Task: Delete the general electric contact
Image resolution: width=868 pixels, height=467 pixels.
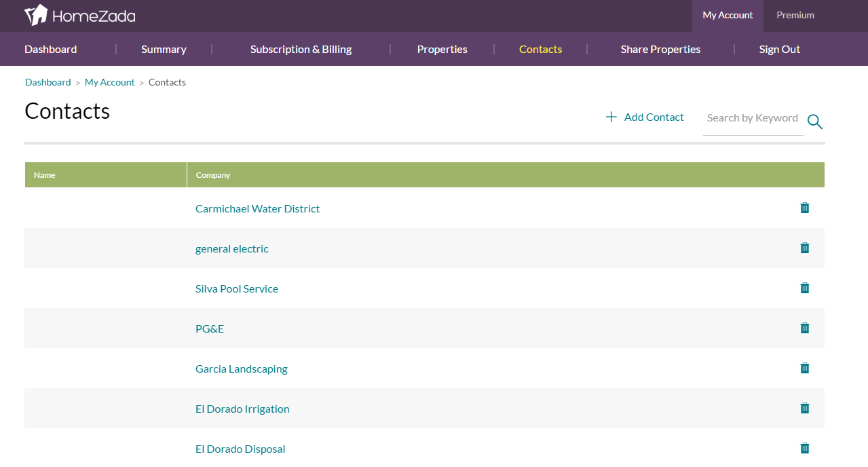Action: 805,248
